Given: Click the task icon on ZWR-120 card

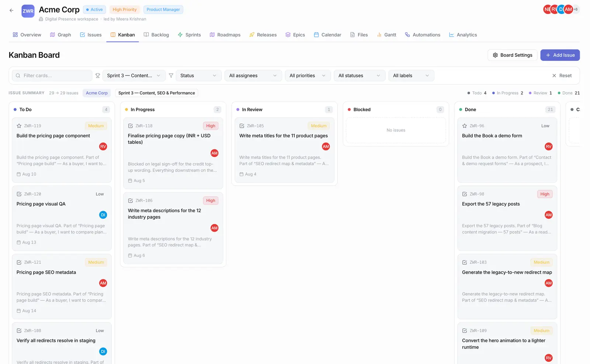Looking at the screenshot, I should [19, 194].
